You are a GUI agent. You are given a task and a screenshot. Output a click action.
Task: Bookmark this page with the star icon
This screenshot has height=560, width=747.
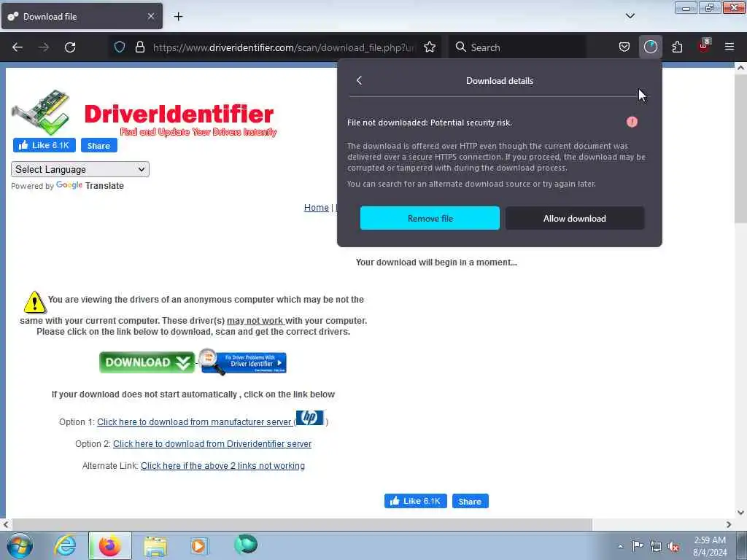(x=430, y=47)
